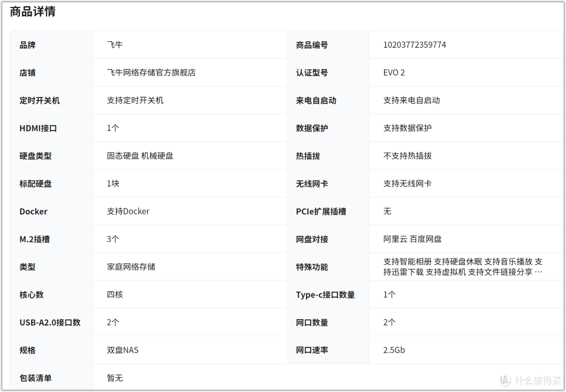Screen dimensions: 566x392
Task: Select the PCIe扩展插槽 value 无
Action: [387, 212]
